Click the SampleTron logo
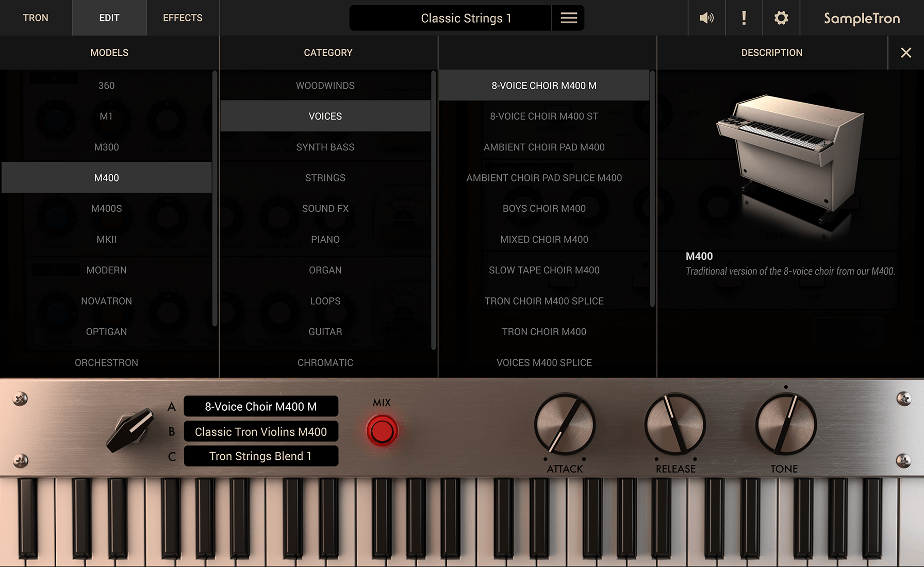This screenshot has height=567, width=924. click(x=861, y=18)
